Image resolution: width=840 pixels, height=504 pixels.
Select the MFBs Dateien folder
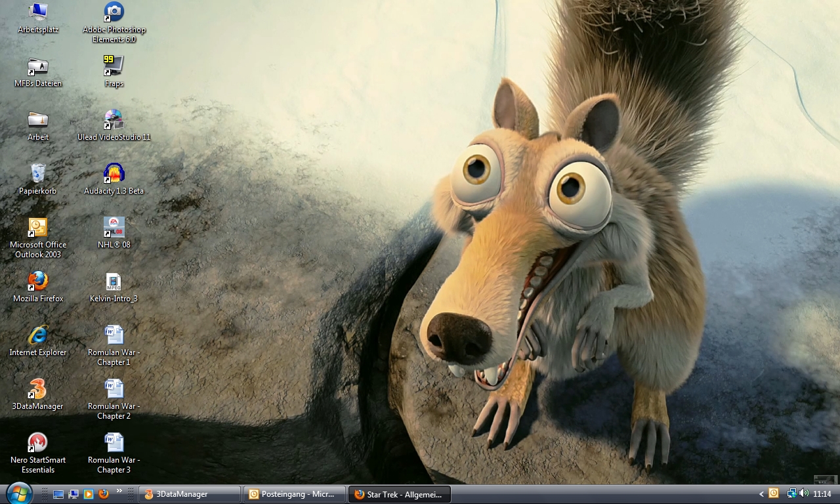coord(38,66)
